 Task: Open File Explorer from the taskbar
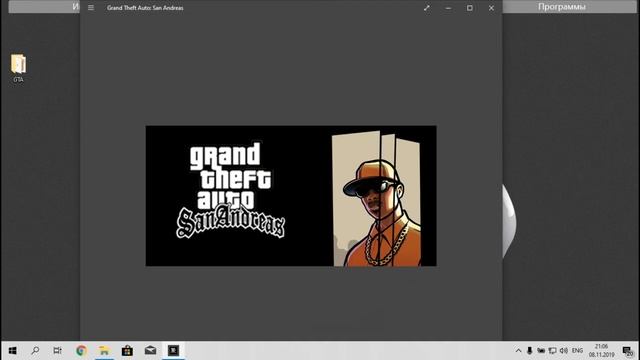click(x=104, y=351)
